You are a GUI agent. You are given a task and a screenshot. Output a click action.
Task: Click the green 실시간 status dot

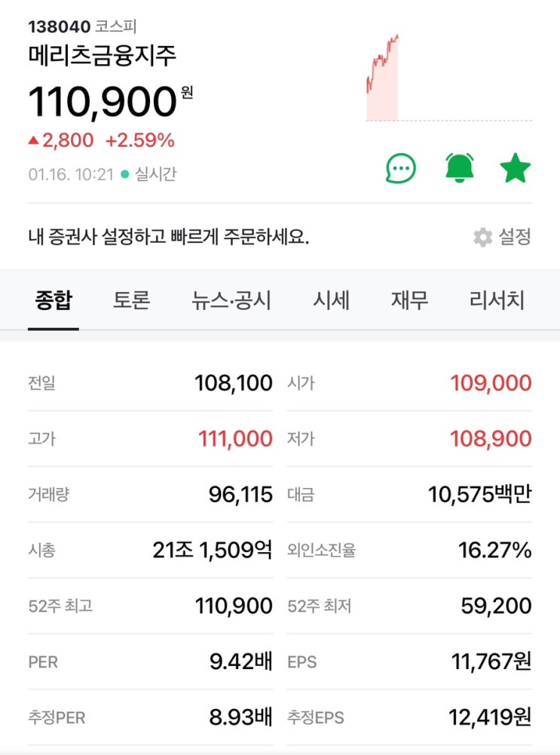tap(124, 175)
